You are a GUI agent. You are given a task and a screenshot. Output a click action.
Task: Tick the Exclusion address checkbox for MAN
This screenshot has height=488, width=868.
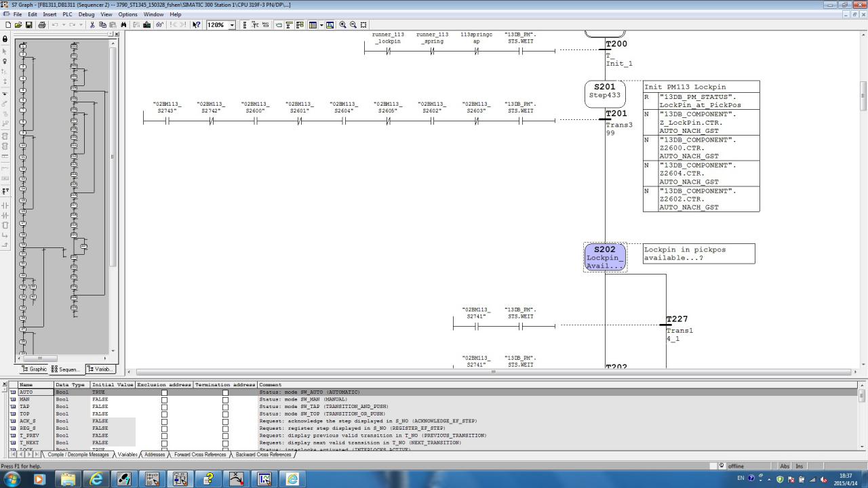pyautogui.click(x=164, y=400)
